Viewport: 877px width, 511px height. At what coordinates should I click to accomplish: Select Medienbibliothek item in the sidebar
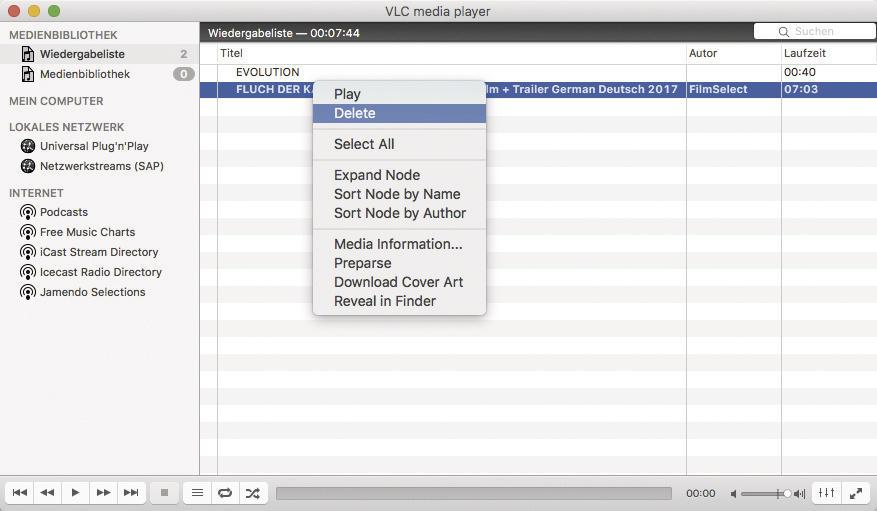tap(100, 74)
